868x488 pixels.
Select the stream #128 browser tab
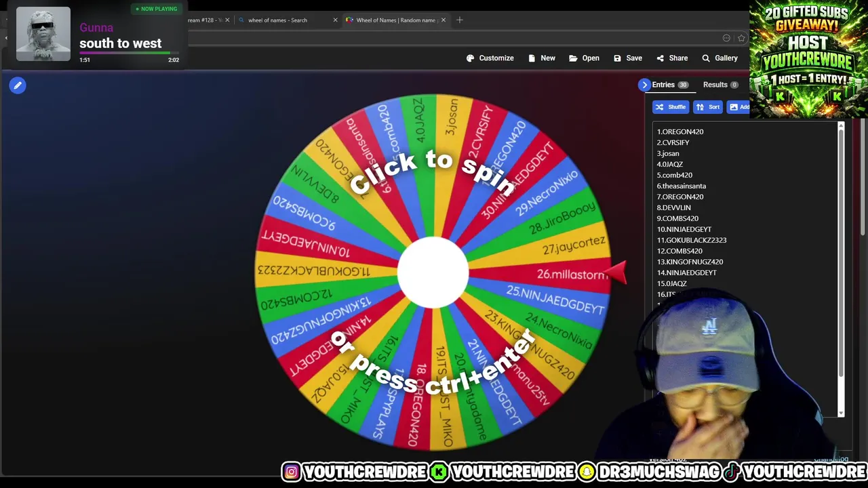pos(205,20)
